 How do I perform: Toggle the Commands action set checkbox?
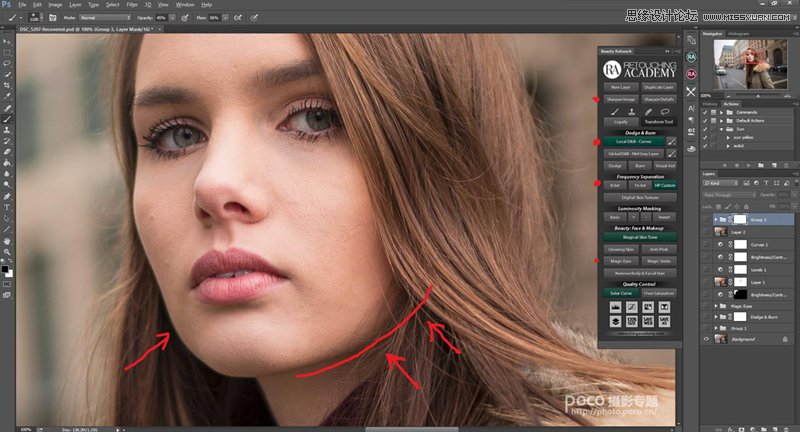point(707,112)
